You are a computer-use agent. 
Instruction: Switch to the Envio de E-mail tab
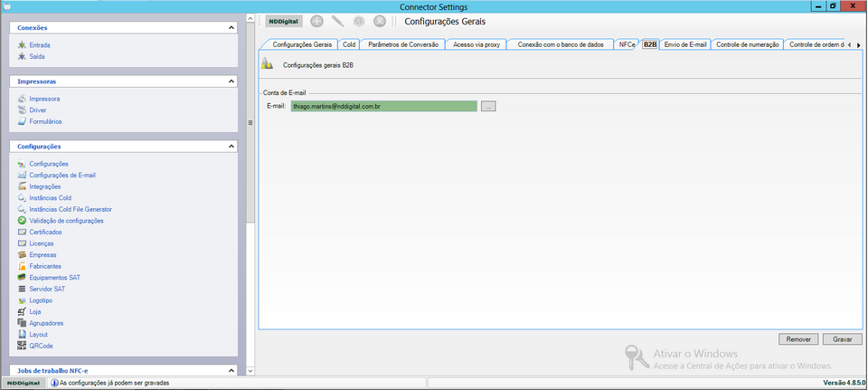[685, 45]
